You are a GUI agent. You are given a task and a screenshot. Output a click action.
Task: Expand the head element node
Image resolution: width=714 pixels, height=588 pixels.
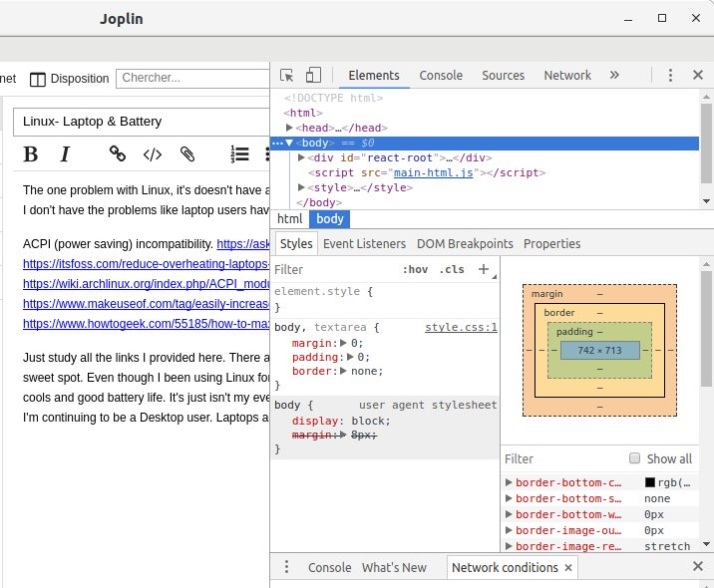click(289, 128)
